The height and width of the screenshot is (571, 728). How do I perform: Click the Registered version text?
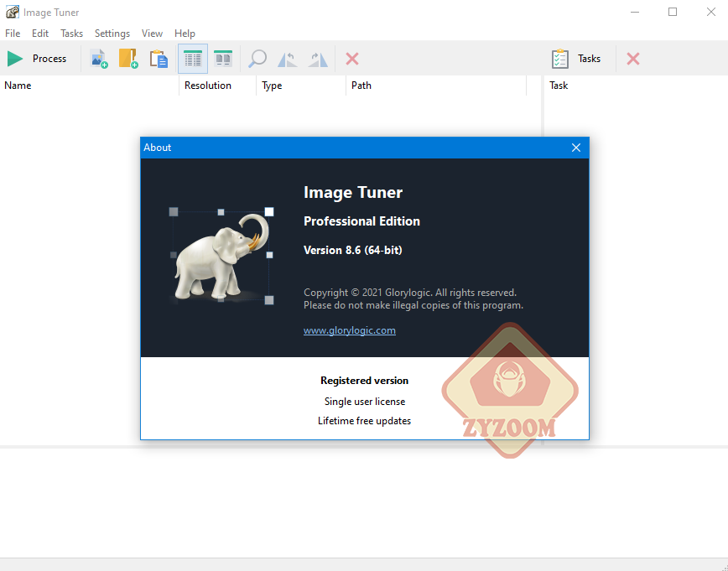tap(365, 380)
